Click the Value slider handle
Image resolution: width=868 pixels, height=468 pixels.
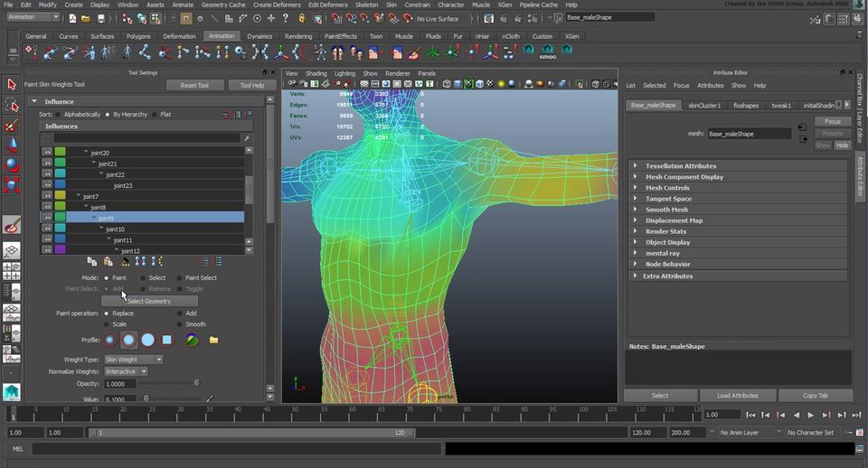[x=146, y=398]
